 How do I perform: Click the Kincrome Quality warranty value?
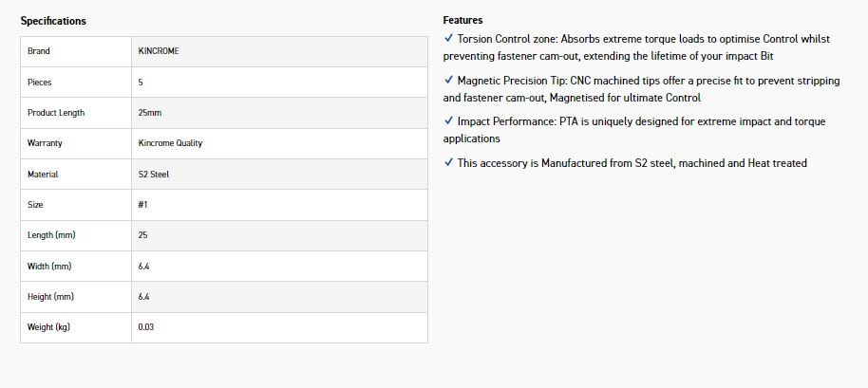170,143
